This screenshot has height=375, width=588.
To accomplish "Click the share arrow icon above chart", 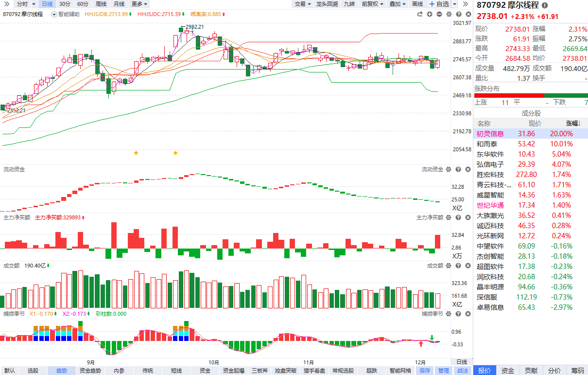I will coord(420,14).
